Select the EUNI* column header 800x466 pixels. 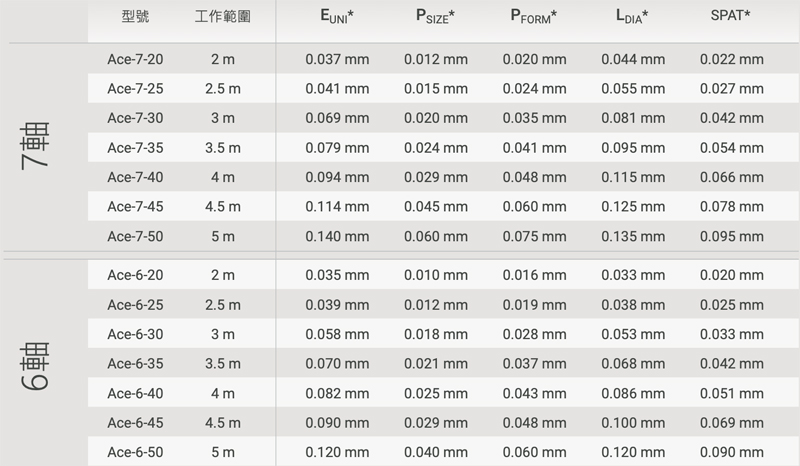point(337,17)
